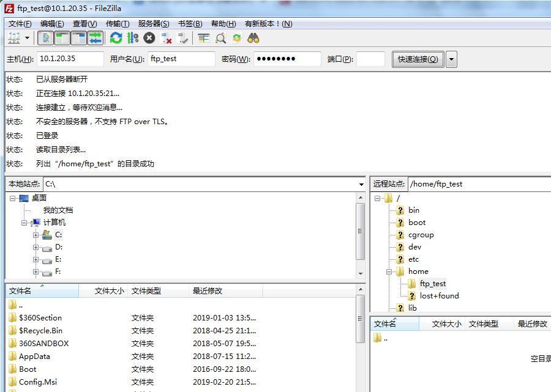
Task: Select the 360SANDBOX folder row
Action: (x=181, y=344)
